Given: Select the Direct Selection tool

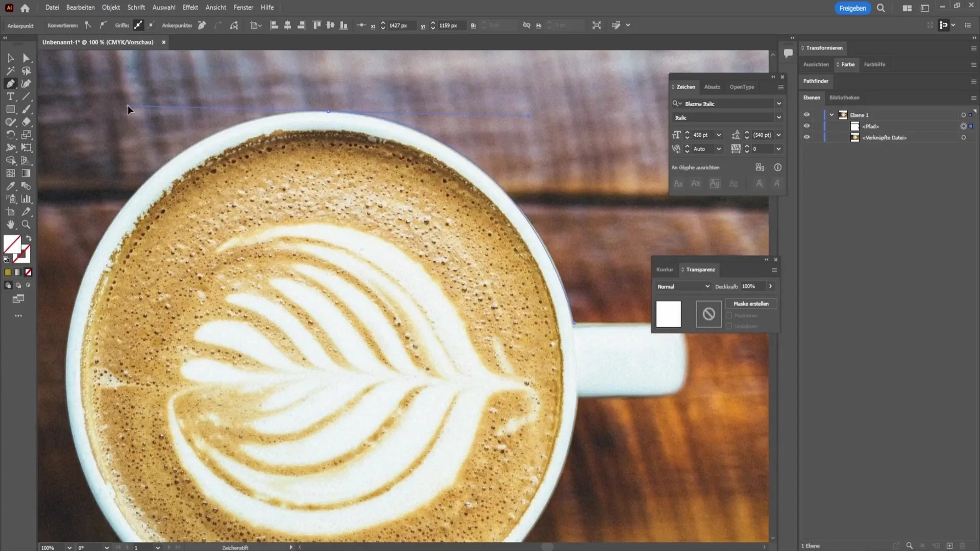Looking at the screenshot, I should [x=26, y=58].
